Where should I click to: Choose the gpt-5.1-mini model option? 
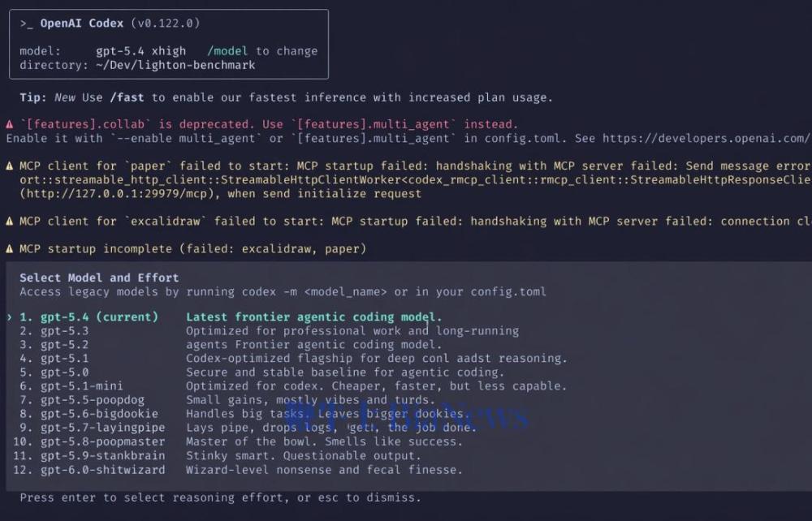pos(81,386)
